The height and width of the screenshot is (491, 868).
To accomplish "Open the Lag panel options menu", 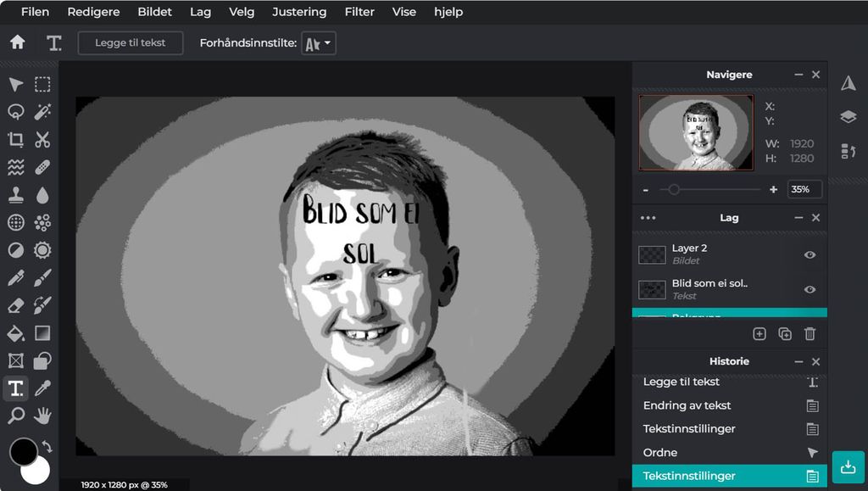I will pos(648,218).
